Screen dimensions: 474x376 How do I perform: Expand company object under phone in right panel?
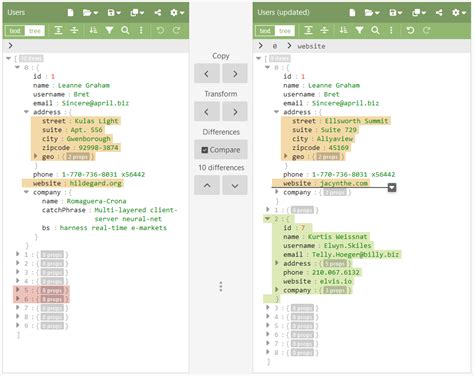(276, 192)
